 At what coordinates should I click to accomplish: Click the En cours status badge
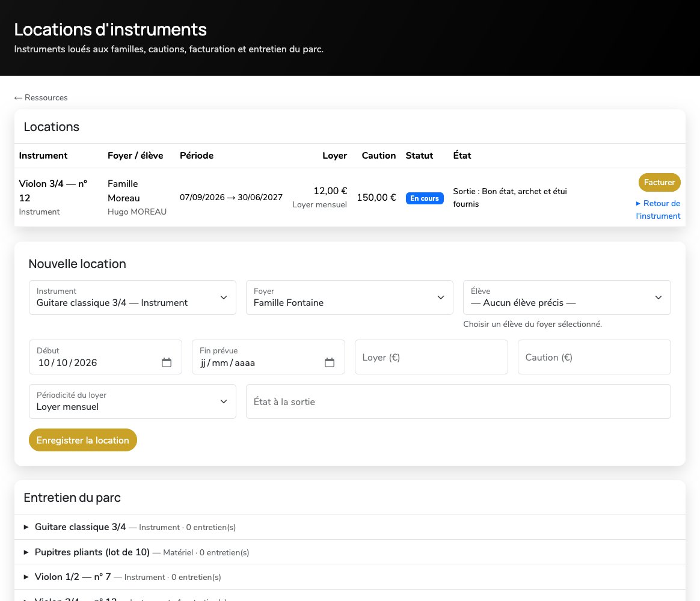pos(425,198)
